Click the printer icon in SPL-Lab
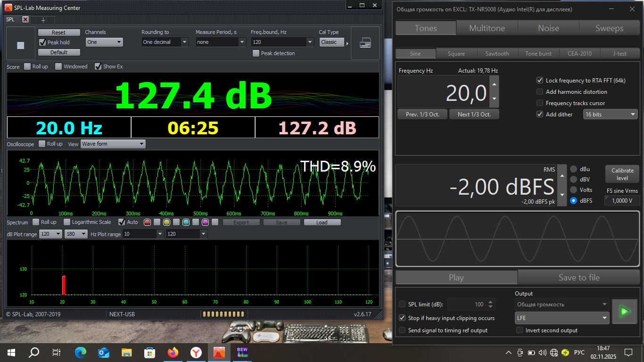Screen dimensions: 644x362 pos(365,43)
